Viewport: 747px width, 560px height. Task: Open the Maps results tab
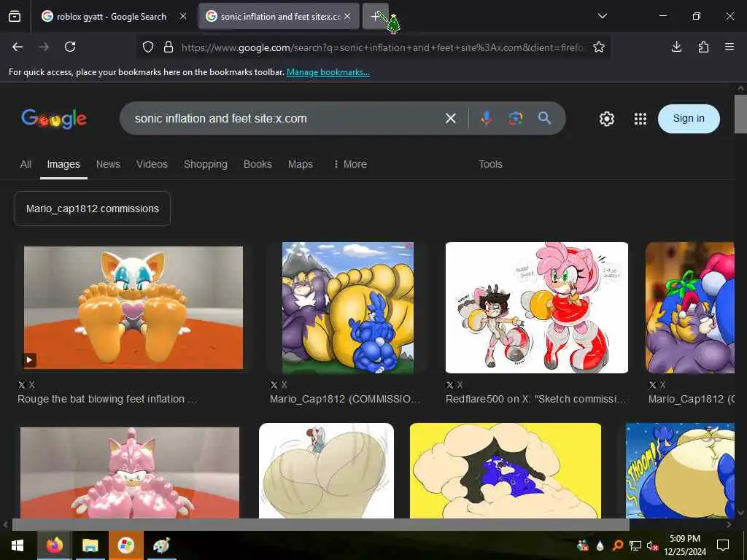pos(300,164)
